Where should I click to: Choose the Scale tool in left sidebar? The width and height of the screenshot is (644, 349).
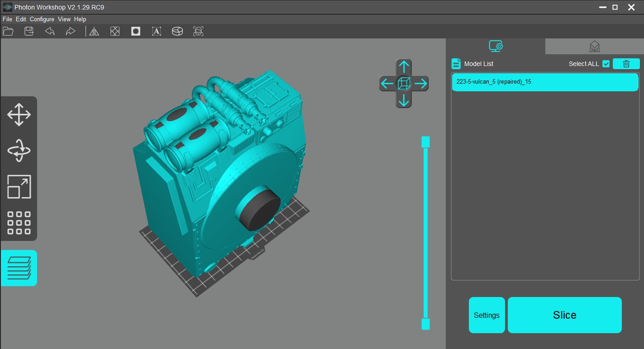19,187
